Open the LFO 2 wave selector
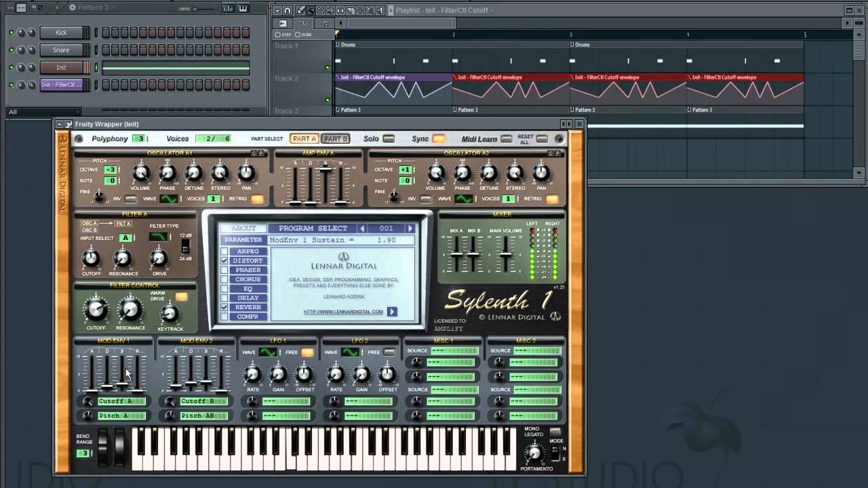The width and height of the screenshot is (868, 488). pos(350,352)
